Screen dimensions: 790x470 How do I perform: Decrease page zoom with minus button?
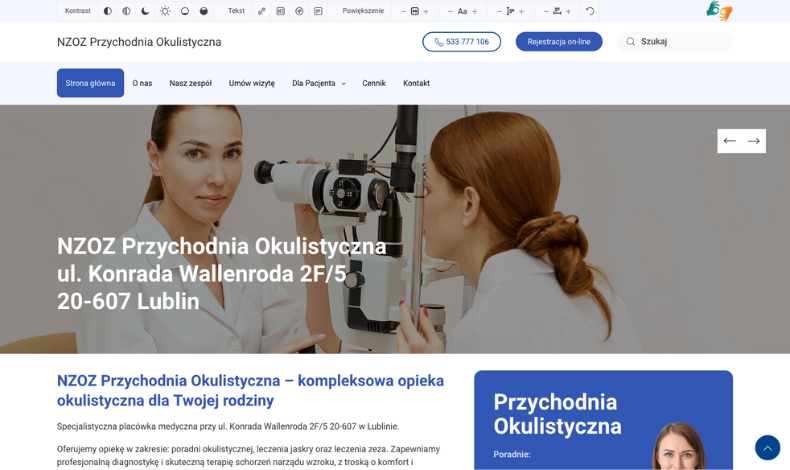click(x=403, y=11)
